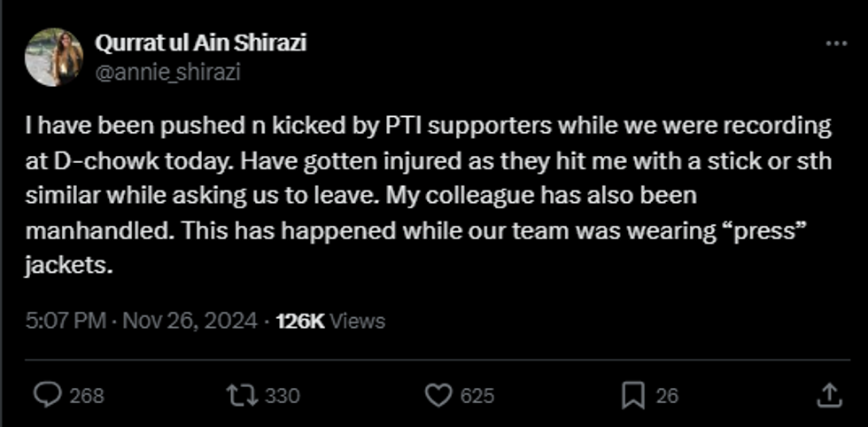Click the reply speech bubble icon

[47, 395]
